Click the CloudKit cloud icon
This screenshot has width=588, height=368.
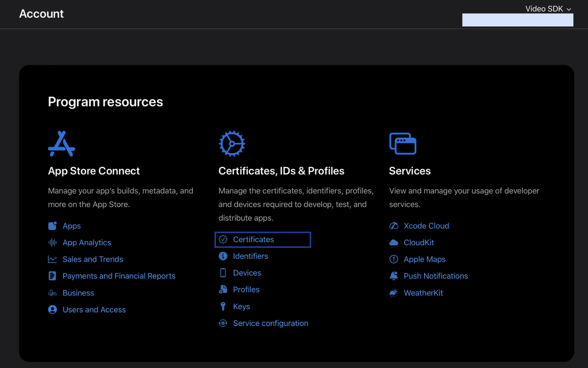(394, 243)
